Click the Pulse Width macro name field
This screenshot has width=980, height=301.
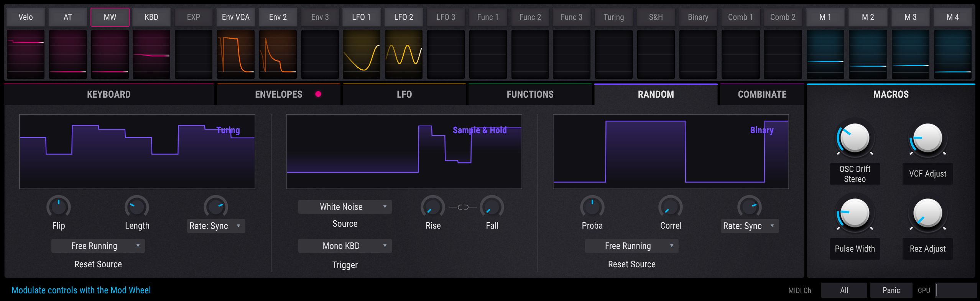855,249
